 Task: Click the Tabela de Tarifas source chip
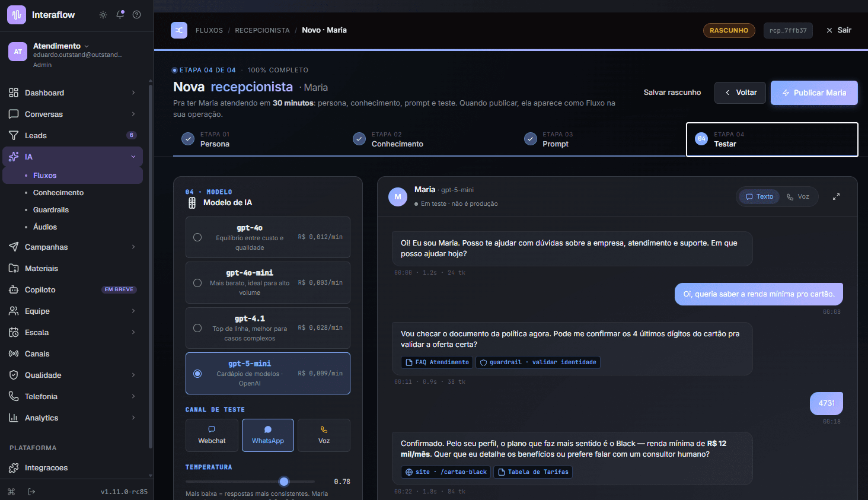[533, 472]
